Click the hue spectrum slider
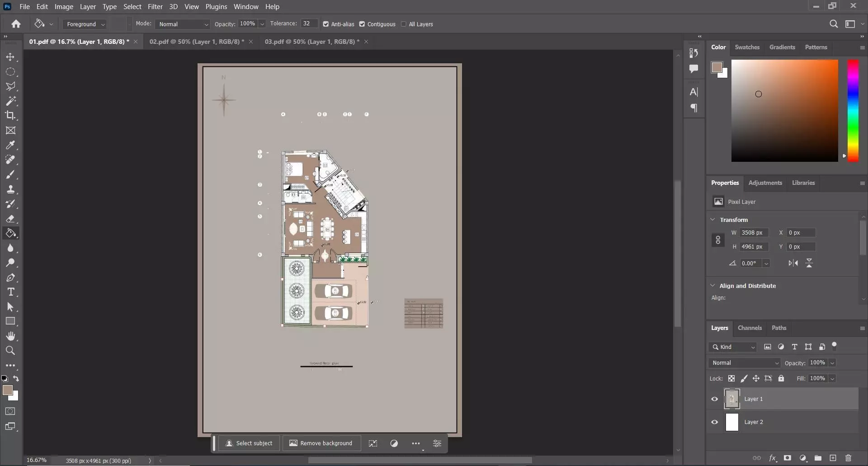 (x=853, y=110)
